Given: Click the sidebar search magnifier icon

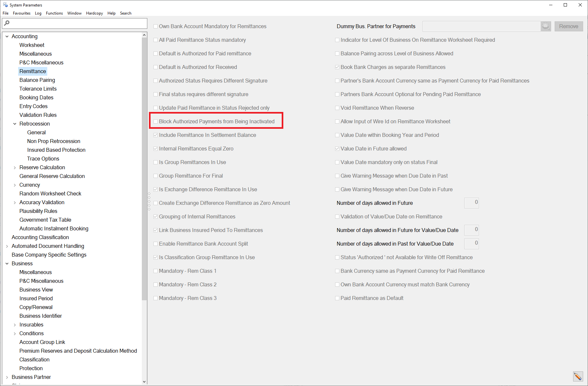Looking at the screenshot, I should pos(6,23).
